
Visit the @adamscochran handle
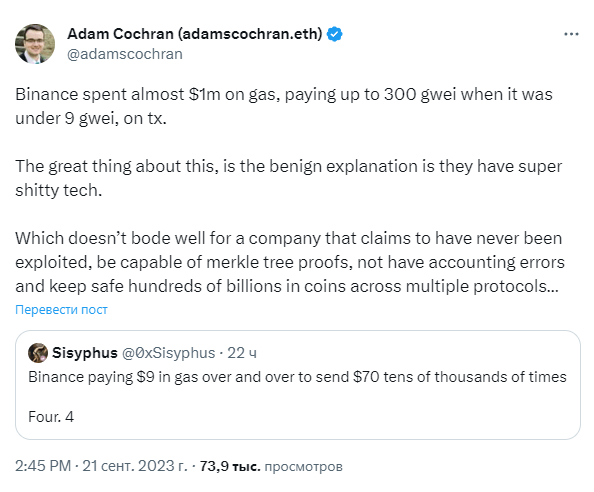pyautogui.click(x=125, y=54)
